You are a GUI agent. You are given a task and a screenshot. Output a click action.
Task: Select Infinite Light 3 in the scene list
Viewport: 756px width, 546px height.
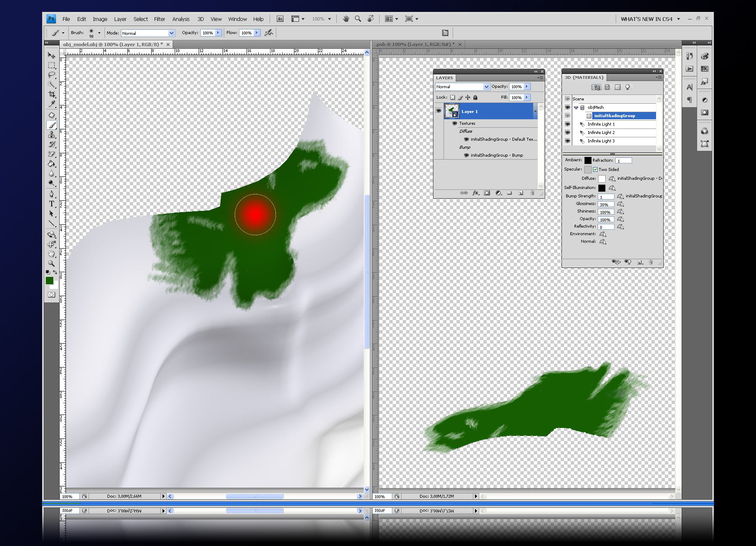(x=601, y=141)
